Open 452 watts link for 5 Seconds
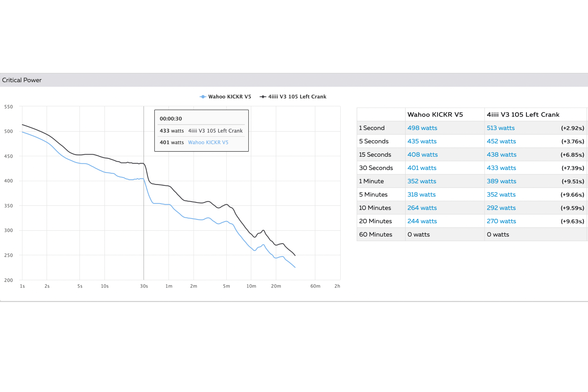 501,141
